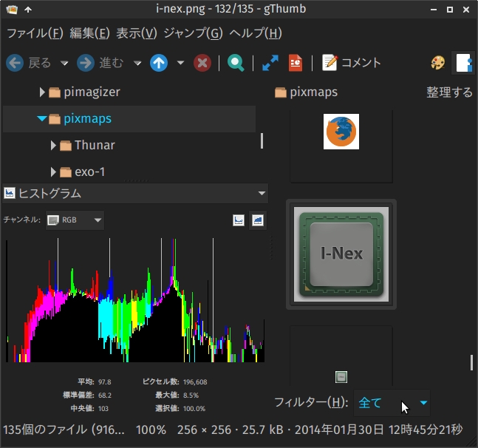Click the Back arrow icon (戻る)
478x448 pixels.
point(15,63)
